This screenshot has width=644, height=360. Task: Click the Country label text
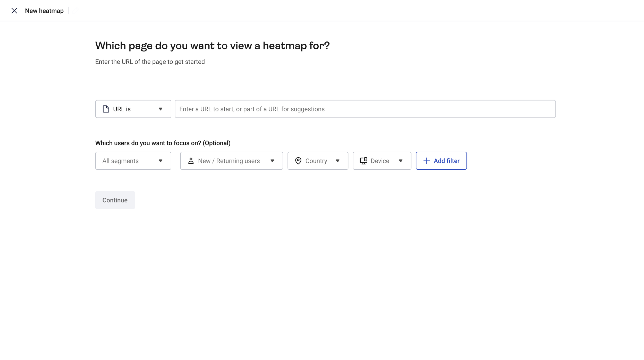click(x=316, y=161)
